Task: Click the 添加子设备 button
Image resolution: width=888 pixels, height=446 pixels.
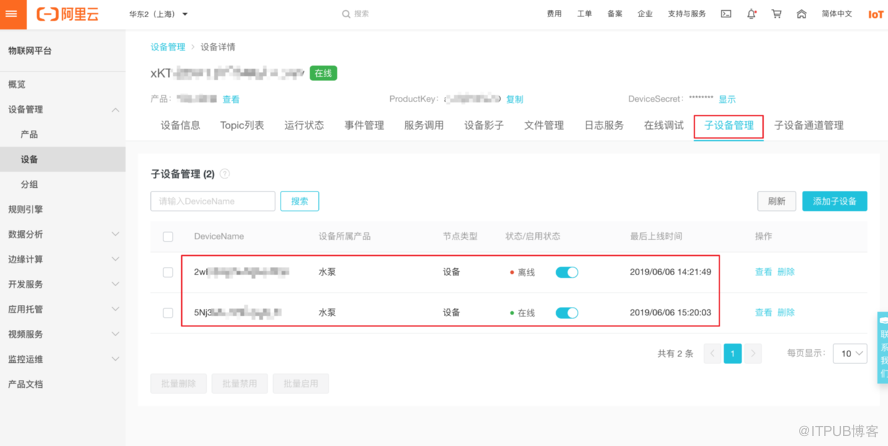Action: 834,201
